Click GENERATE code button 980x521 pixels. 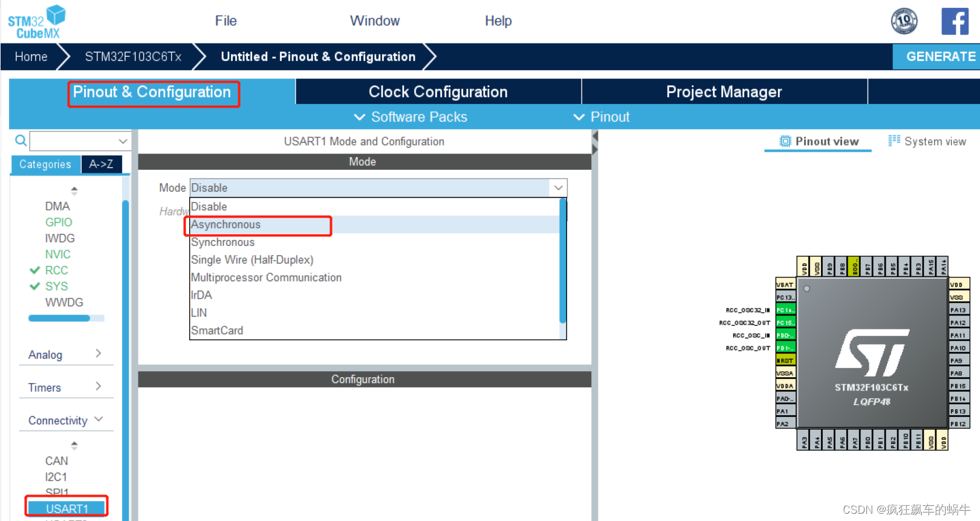(x=936, y=57)
